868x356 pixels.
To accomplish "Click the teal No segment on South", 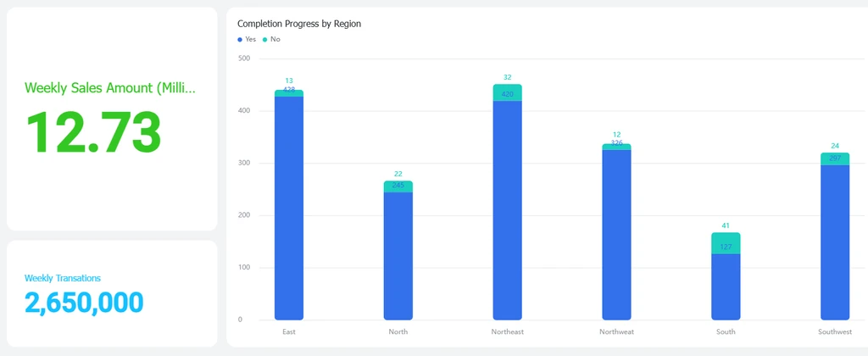I will coord(726,243).
